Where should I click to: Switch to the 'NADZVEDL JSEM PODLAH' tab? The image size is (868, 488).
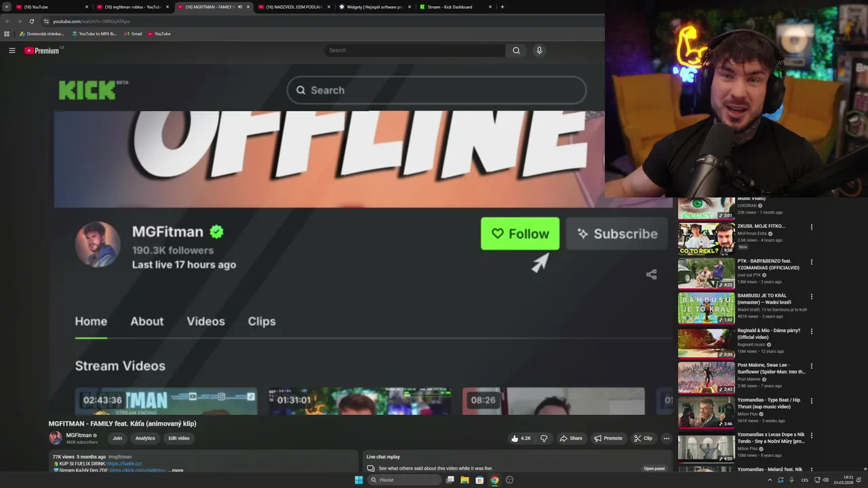pyautogui.click(x=294, y=7)
